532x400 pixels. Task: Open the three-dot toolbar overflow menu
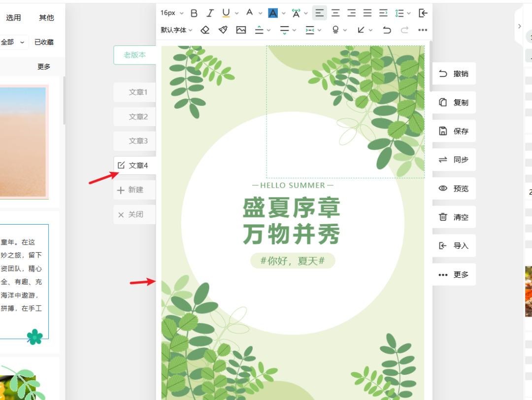click(422, 30)
